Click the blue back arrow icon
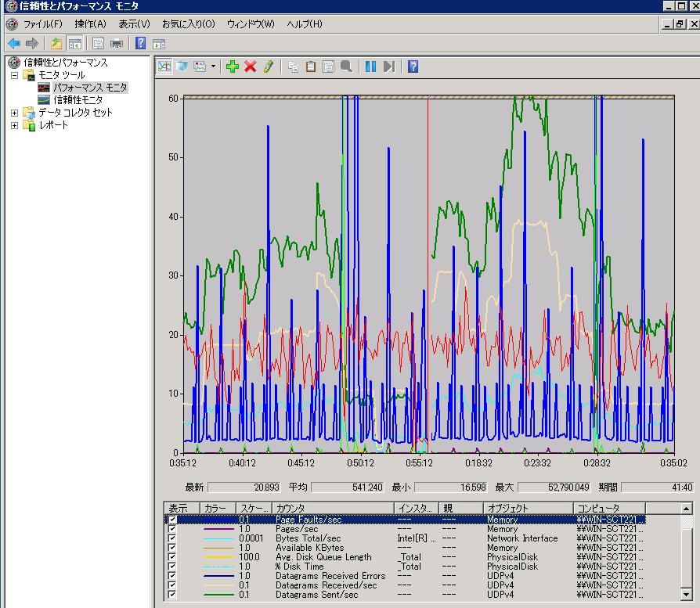Screen dimensions: 700x608 coord(14,43)
